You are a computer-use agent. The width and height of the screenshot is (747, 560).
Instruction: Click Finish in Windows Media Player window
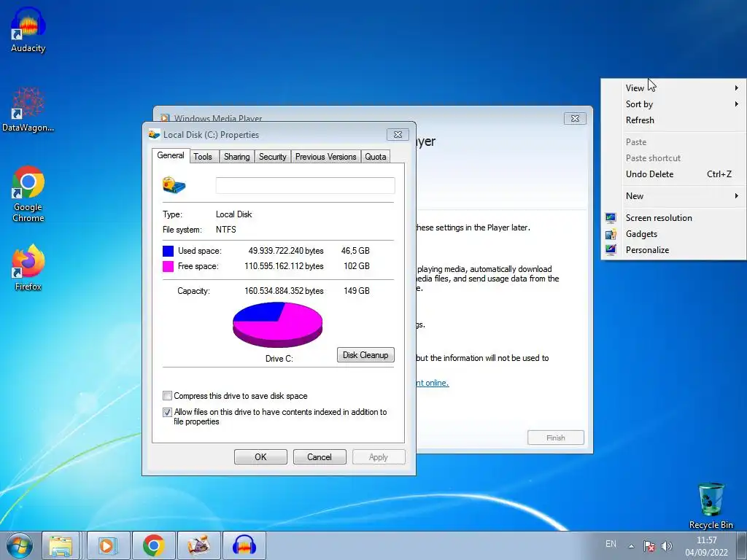pyautogui.click(x=555, y=437)
